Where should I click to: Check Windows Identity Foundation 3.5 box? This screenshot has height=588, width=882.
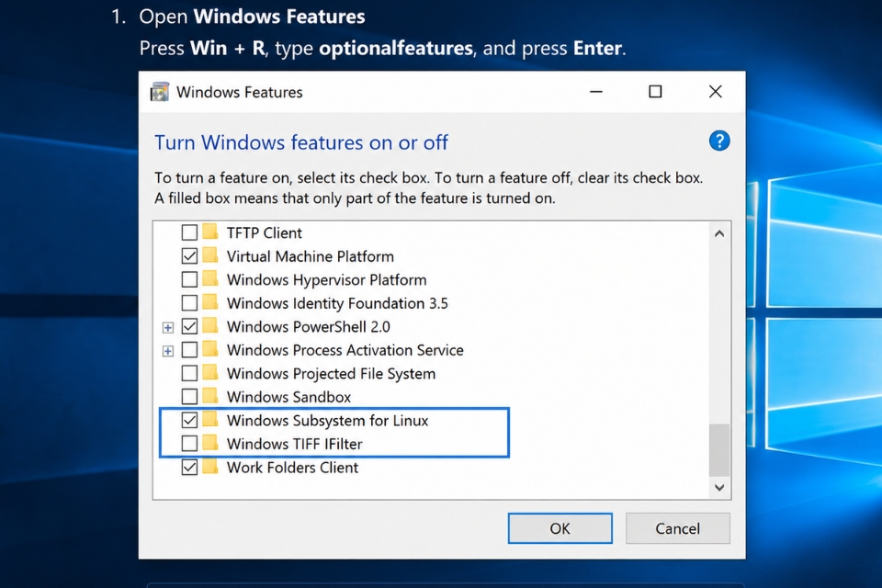tap(189, 302)
